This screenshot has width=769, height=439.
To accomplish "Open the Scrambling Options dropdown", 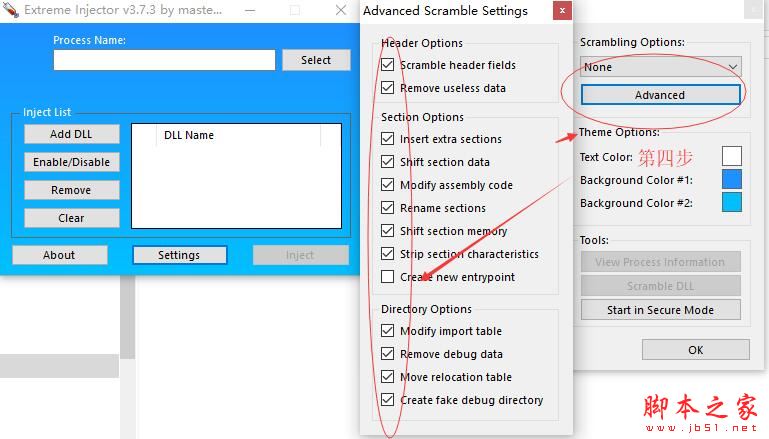I will coord(661,67).
